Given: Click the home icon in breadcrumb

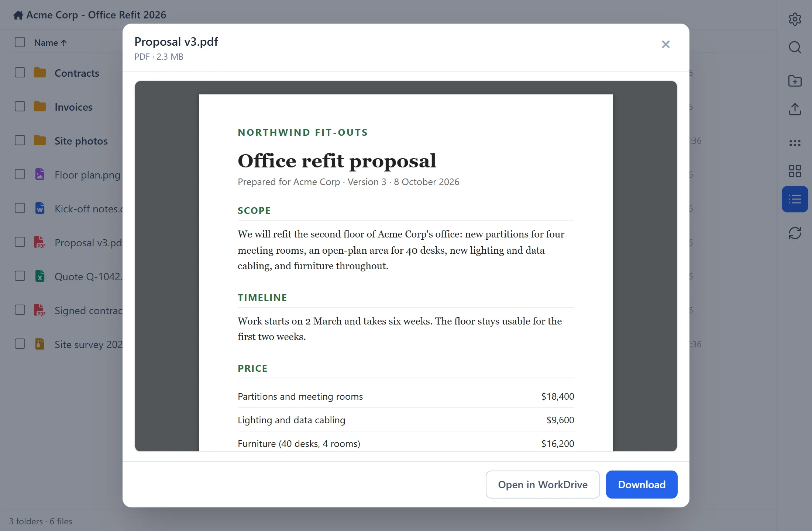Looking at the screenshot, I should click(18, 15).
